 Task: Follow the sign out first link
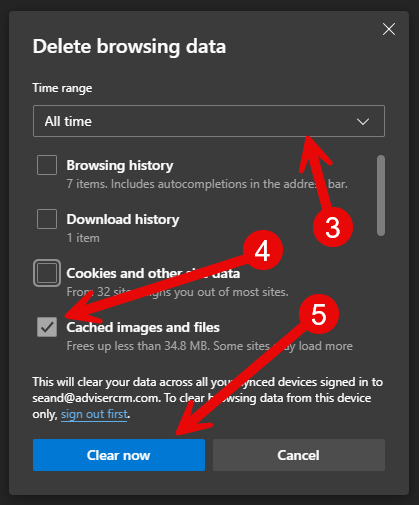click(x=94, y=414)
